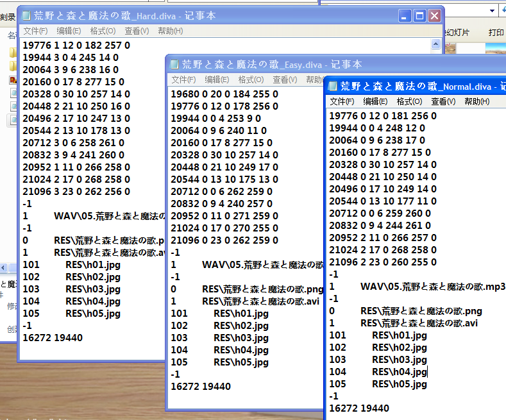The width and height of the screenshot is (506, 420).
Task: Select the image file icon behind Hard.diva window
Action: [13, 80]
